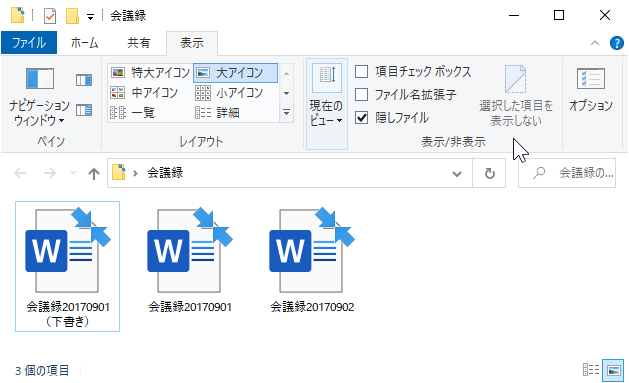Open Quick Access Toolbar customize dropdown
The image size is (629, 383).
(91, 16)
